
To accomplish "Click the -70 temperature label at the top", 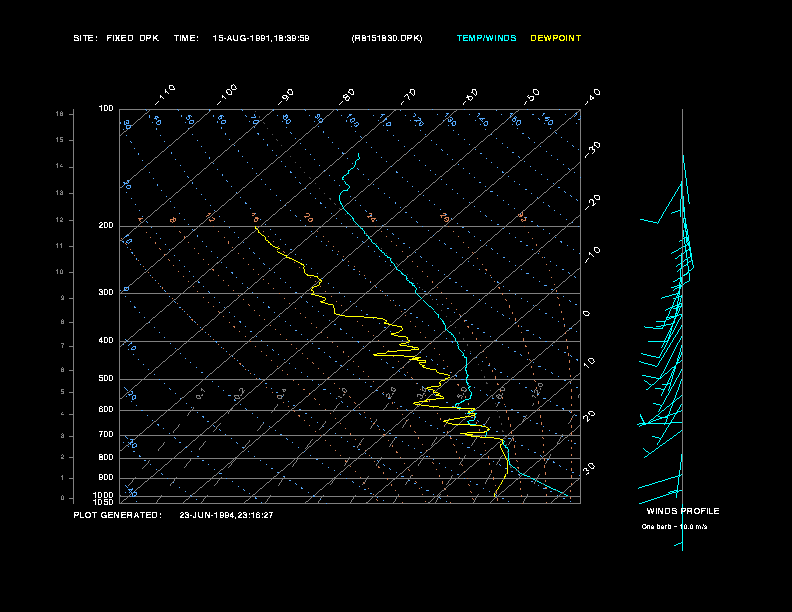I will click(408, 97).
